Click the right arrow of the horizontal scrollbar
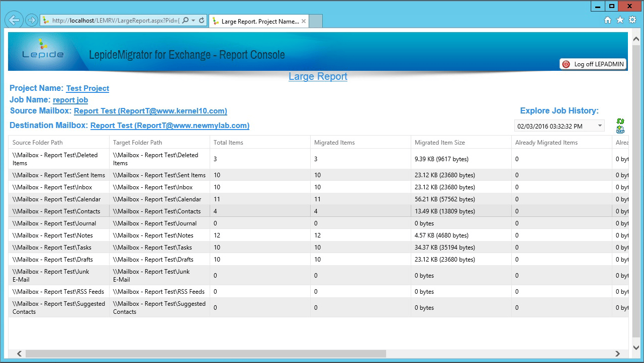The image size is (644, 363). click(618, 354)
